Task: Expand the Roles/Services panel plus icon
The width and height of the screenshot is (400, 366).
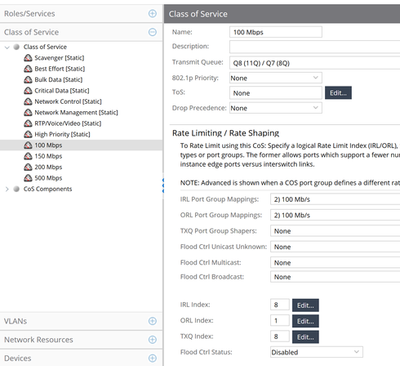Action: [x=152, y=13]
